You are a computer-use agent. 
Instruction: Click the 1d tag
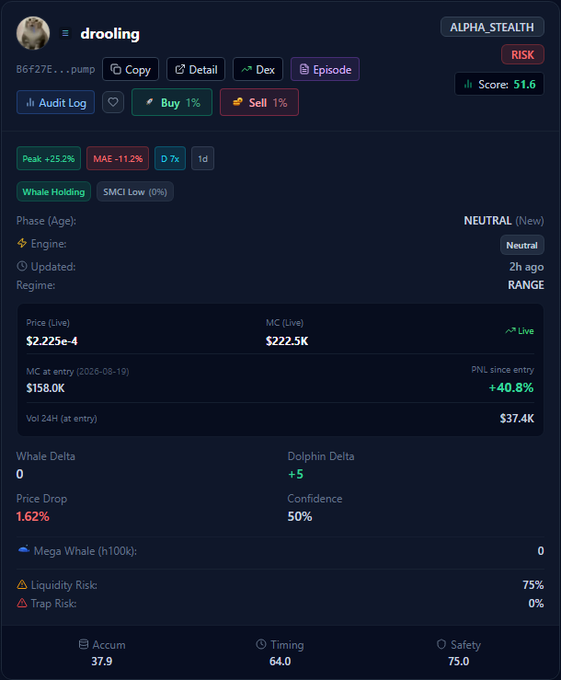(202, 158)
